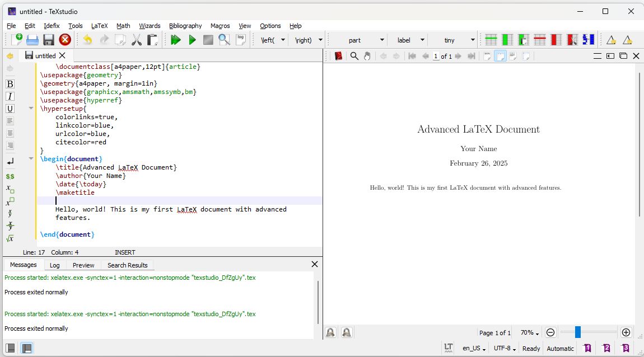Open the \right) delimiter dropdown
644x357 pixels.
click(320, 40)
